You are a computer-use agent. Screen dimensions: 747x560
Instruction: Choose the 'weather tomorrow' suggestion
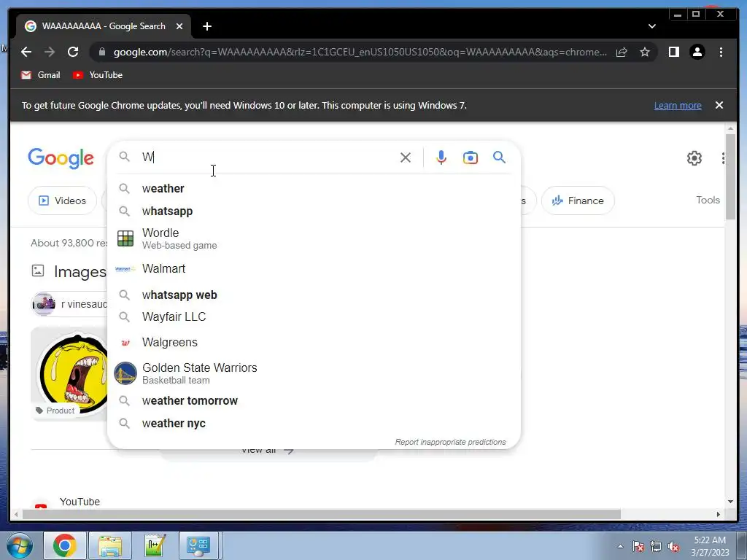point(314,401)
